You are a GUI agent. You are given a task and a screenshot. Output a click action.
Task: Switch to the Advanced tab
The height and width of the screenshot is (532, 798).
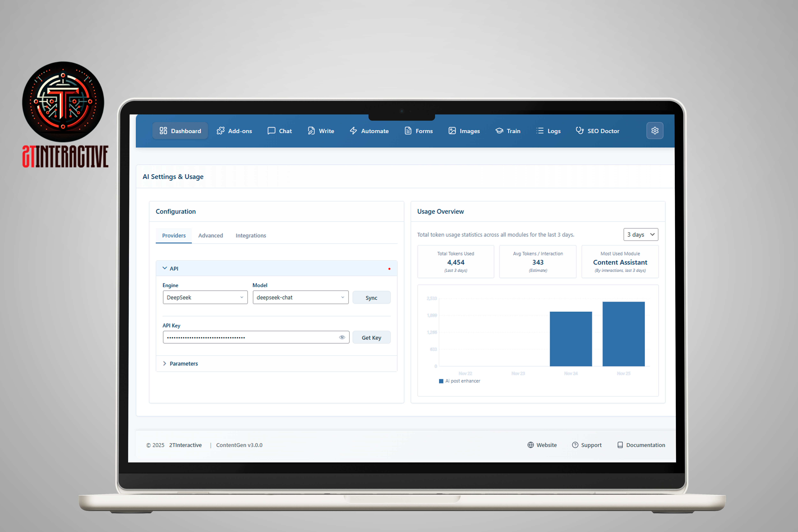(x=210, y=235)
